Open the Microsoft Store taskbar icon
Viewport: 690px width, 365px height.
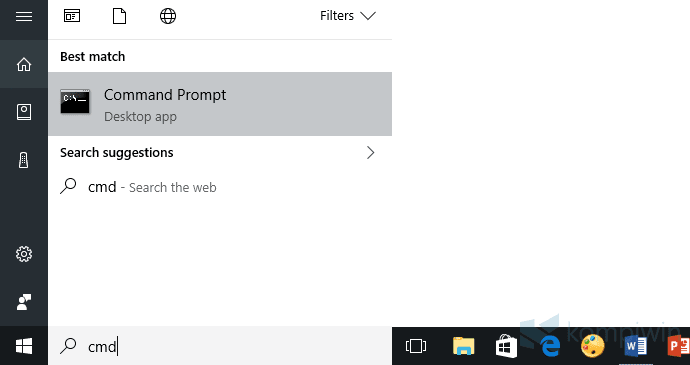[x=506, y=346]
